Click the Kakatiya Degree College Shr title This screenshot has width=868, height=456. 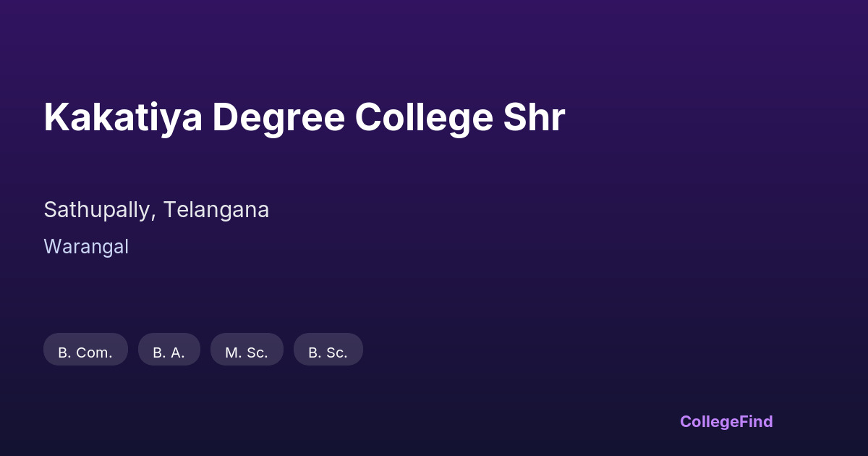point(304,118)
